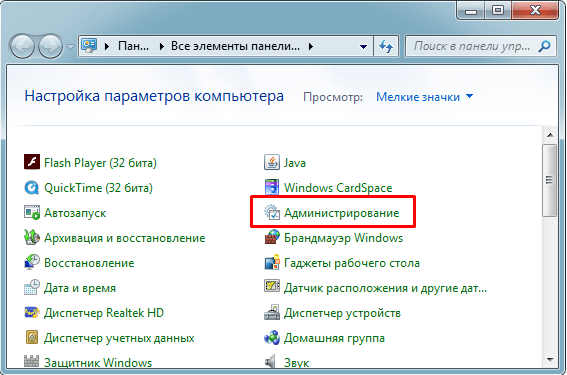Click the scrollbar up arrow
The width and height of the screenshot is (567, 375).
550,136
